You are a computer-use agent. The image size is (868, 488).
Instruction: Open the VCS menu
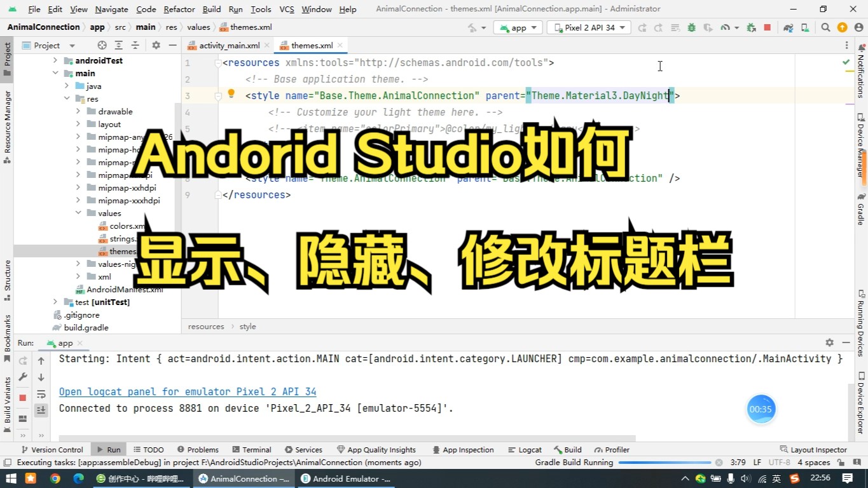click(x=287, y=9)
